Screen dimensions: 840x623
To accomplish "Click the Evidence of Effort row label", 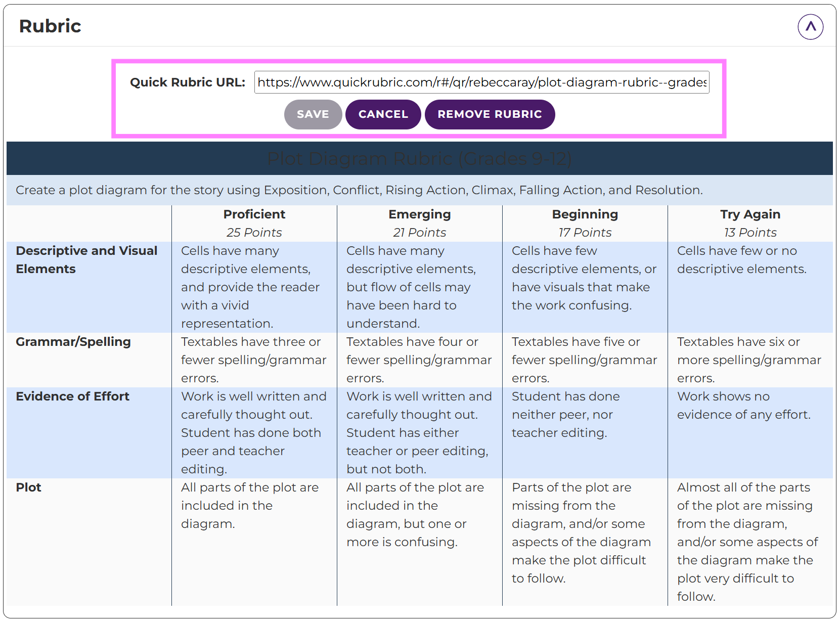I will [x=73, y=396].
